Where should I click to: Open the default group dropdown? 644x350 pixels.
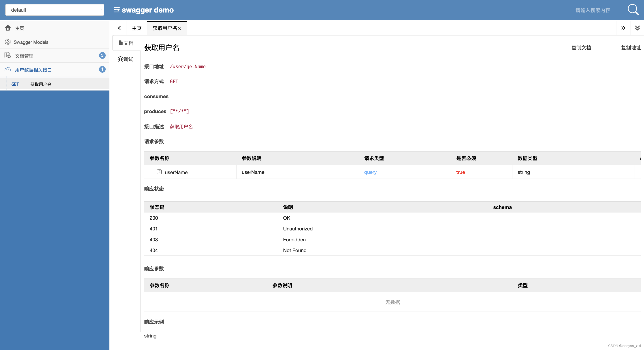[x=55, y=10]
